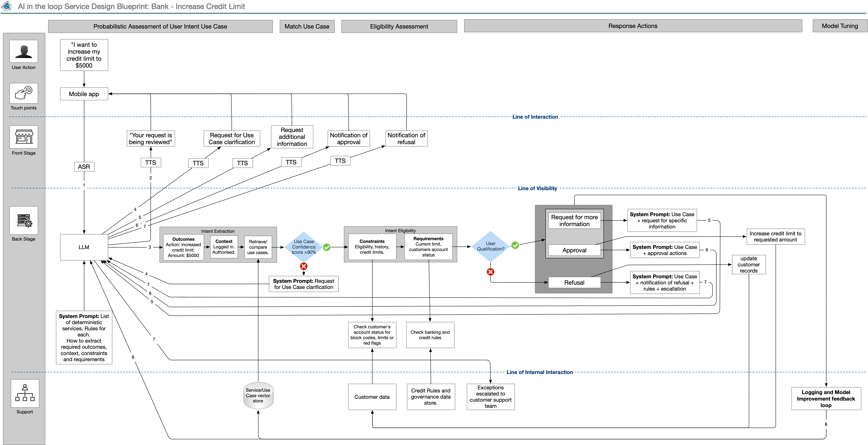
Task: Click the 'I want to increase my credit limit' box
Action: (x=84, y=55)
